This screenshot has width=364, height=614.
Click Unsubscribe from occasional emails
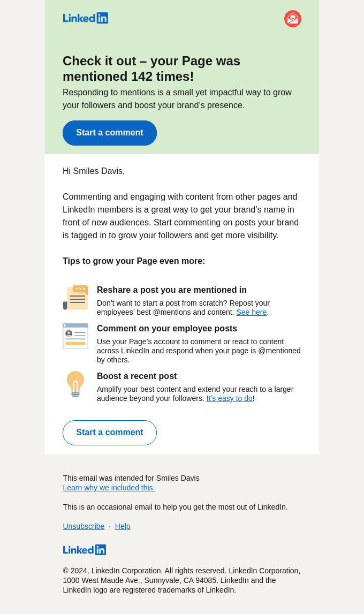tap(84, 526)
